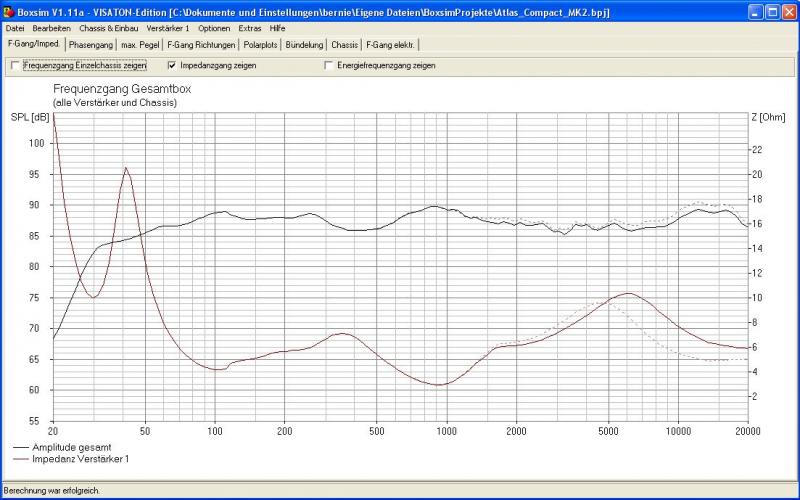Viewport: 800px width, 500px height.
Task: Open the Optionen menu
Action: click(214, 28)
